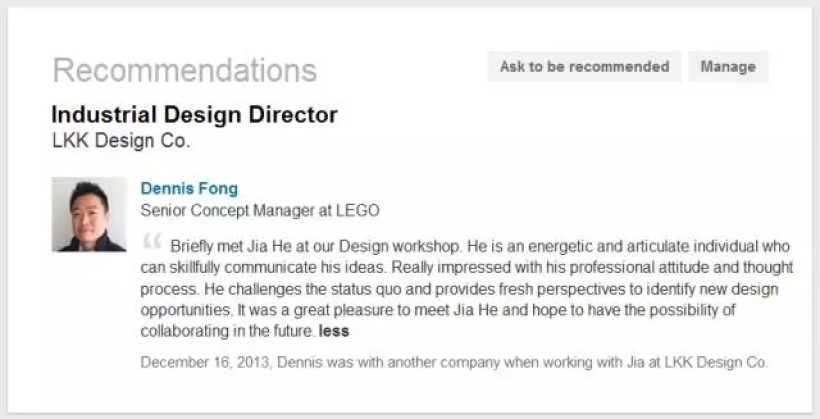Open Dennis Fong's profile name link

189,188
